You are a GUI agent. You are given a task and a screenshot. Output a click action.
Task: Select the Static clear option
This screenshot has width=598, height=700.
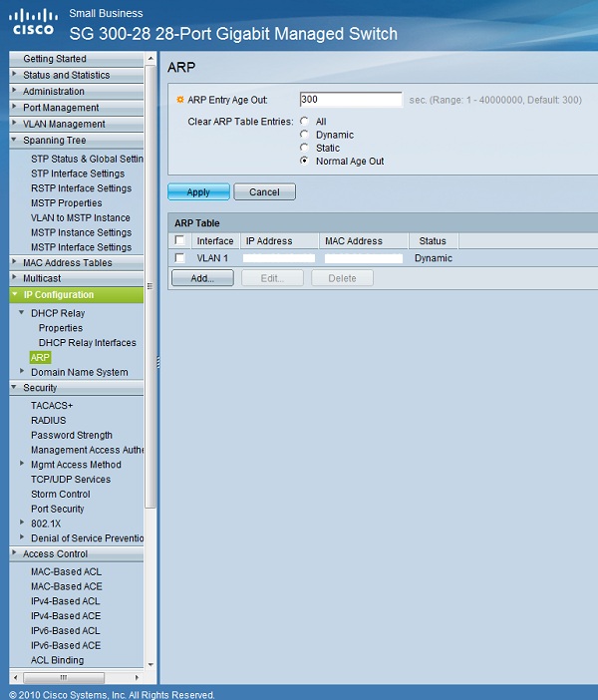coord(304,148)
